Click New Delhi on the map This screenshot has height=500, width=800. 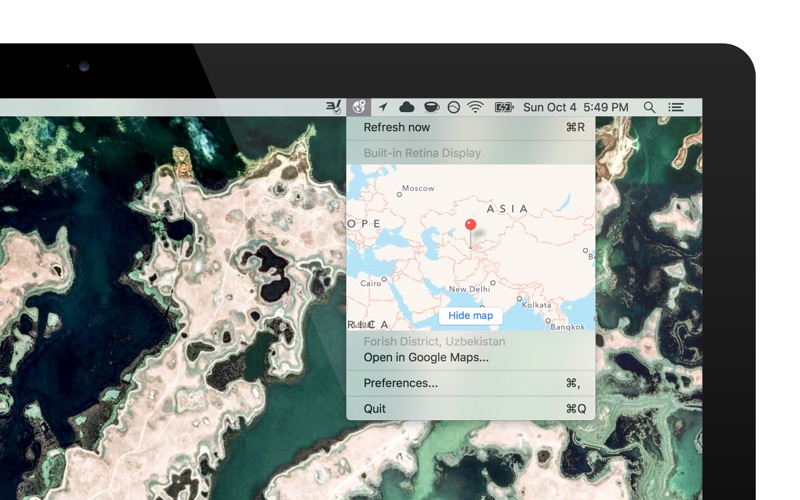[469, 289]
